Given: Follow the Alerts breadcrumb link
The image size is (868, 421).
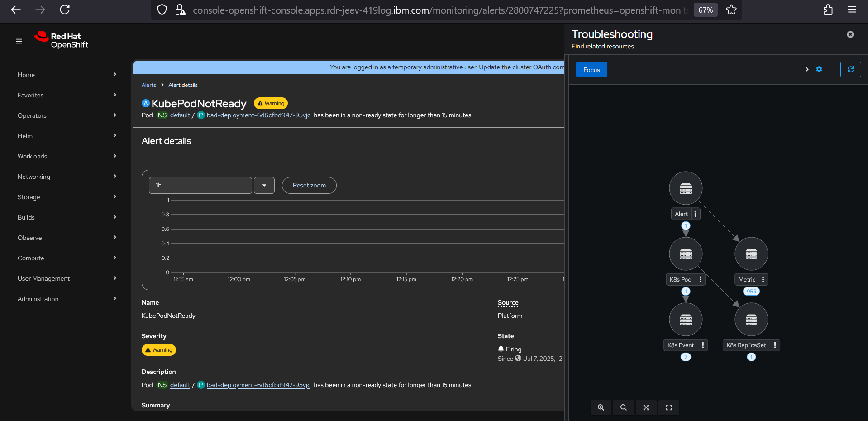Looking at the screenshot, I should pyautogui.click(x=148, y=85).
